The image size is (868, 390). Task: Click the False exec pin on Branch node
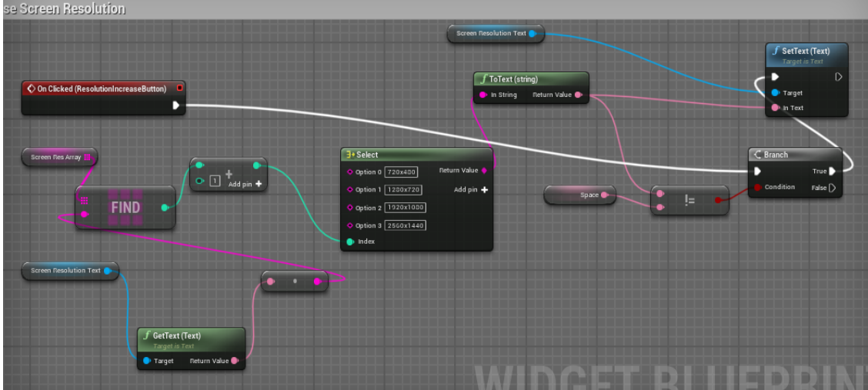(832, 188)
